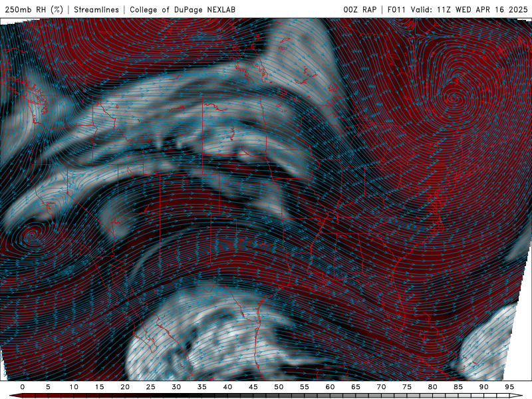Click the colorbar label "80"
The height and width of the screenshot is (399, 532).
coord(433,387)
